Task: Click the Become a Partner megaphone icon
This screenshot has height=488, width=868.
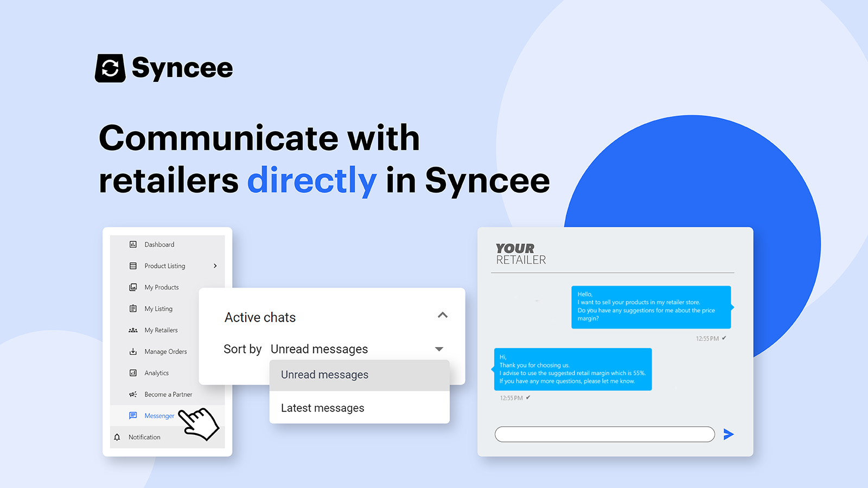Action: coord(133,394)
